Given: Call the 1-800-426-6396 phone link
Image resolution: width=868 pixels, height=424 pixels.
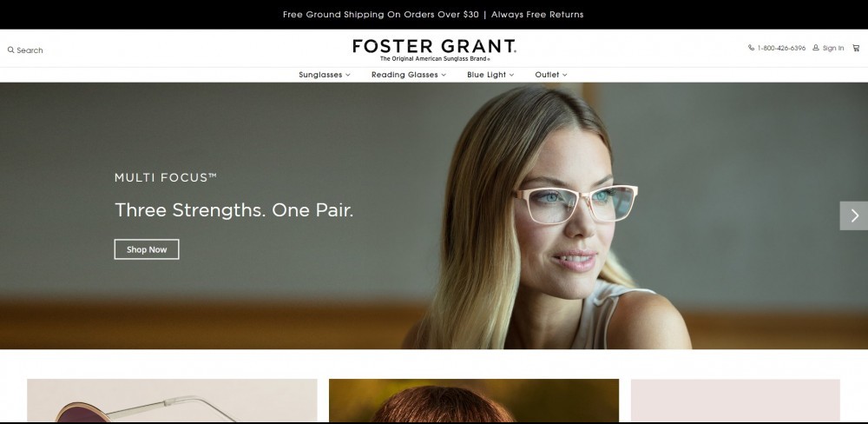Looking at the screenshot, I should [x=781, y=48].
